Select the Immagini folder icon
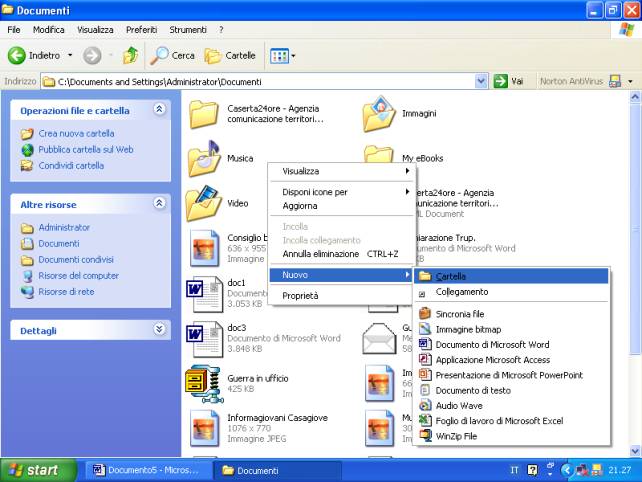Viewport: 642px width, 482px height. pyautogui.click(x=379, y=113)
